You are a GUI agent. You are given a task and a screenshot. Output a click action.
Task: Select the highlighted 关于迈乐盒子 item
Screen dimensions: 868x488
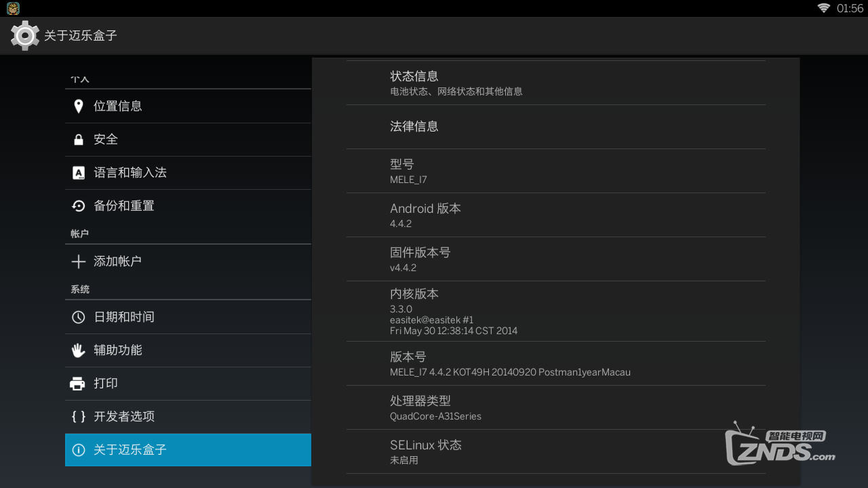point(188,450)
